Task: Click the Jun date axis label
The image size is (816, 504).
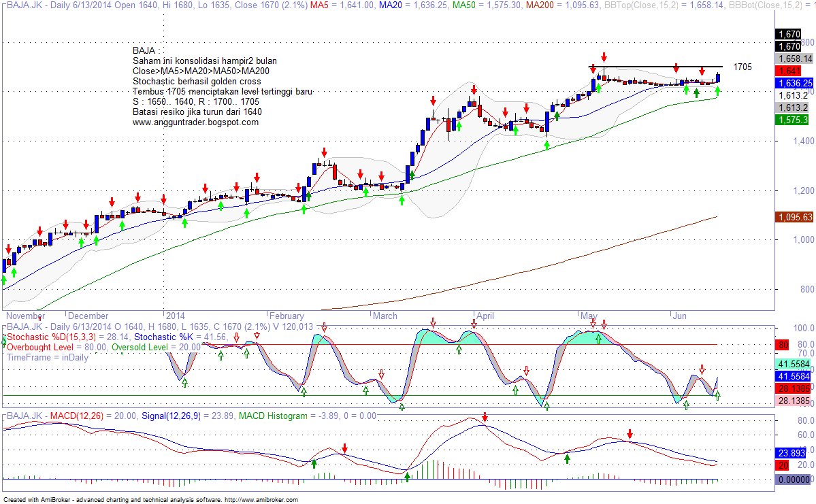Action: click(680, 316)
